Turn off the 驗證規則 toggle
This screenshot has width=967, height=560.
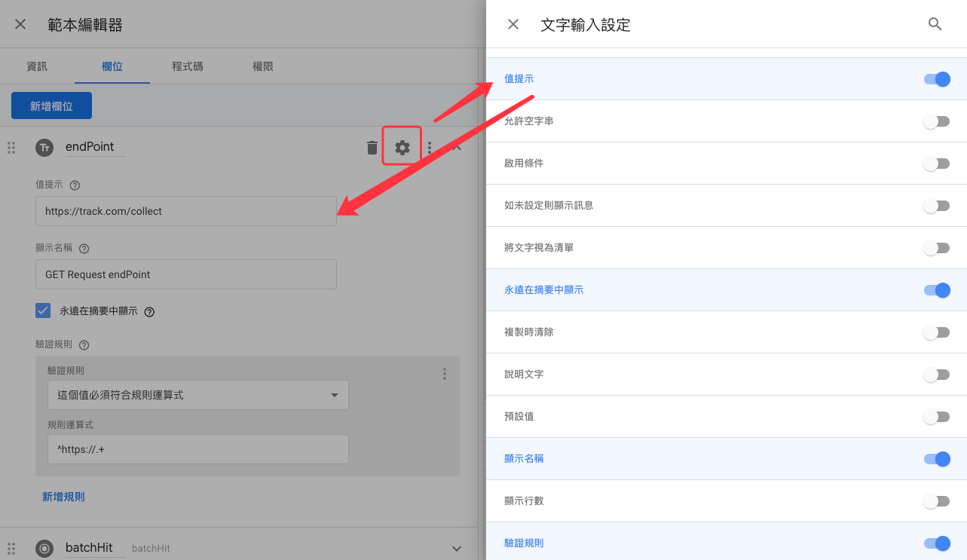[x=937, y=543]
